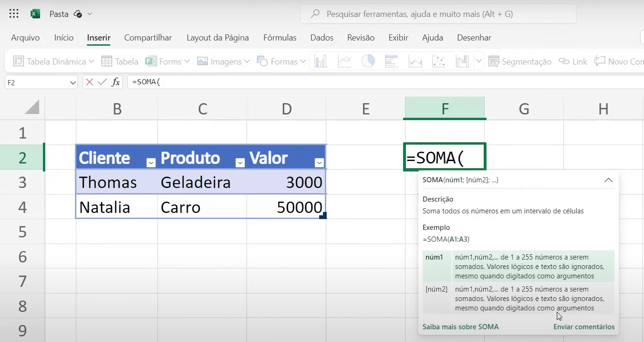Image resolution: width=644 pixels, height=342 pixels.
Task: Follow the Saiba mais sobre SOMA link
Action: (x=460, y=326)
